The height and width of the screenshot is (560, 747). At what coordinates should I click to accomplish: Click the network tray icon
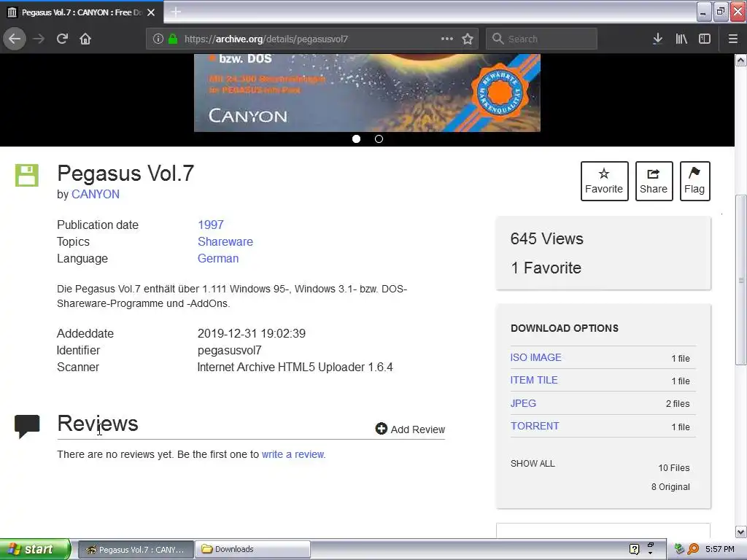(680, 549)
